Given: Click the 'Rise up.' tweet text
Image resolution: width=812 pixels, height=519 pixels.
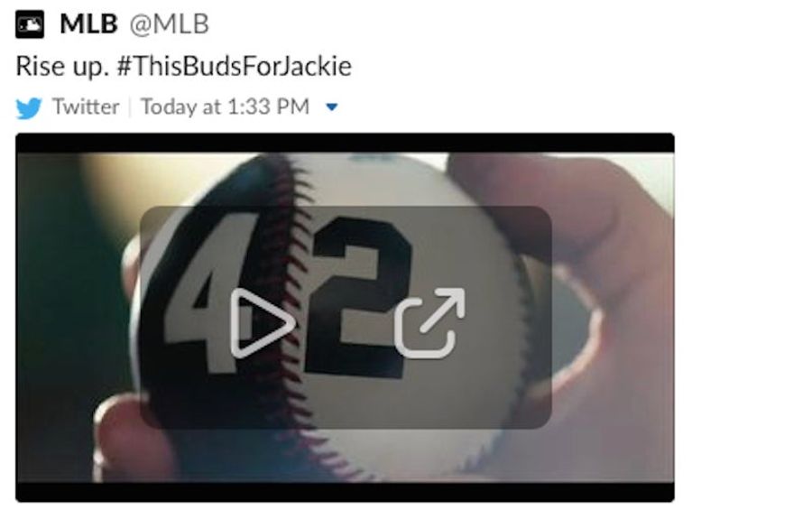Looking at the screenshot, I should [62, 67].
